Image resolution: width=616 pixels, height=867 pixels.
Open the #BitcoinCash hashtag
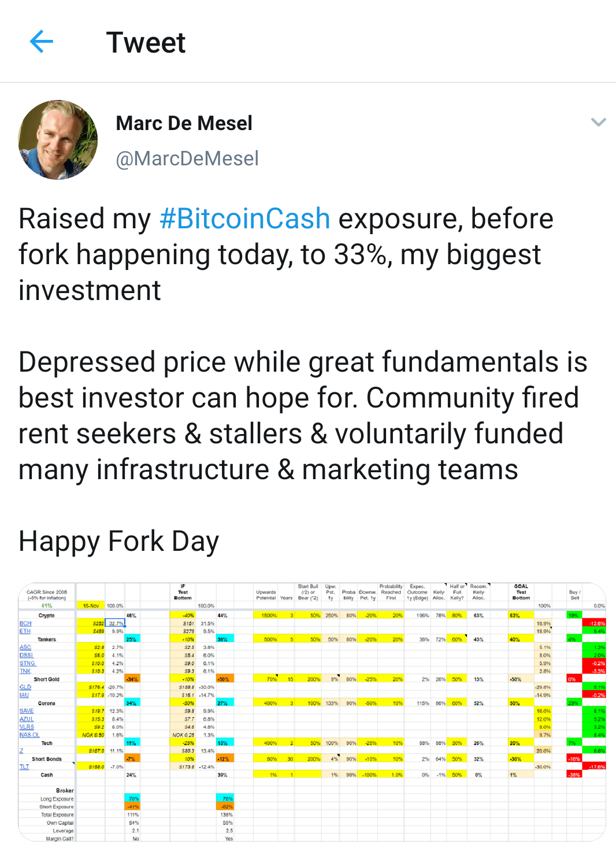click(244, 219)
